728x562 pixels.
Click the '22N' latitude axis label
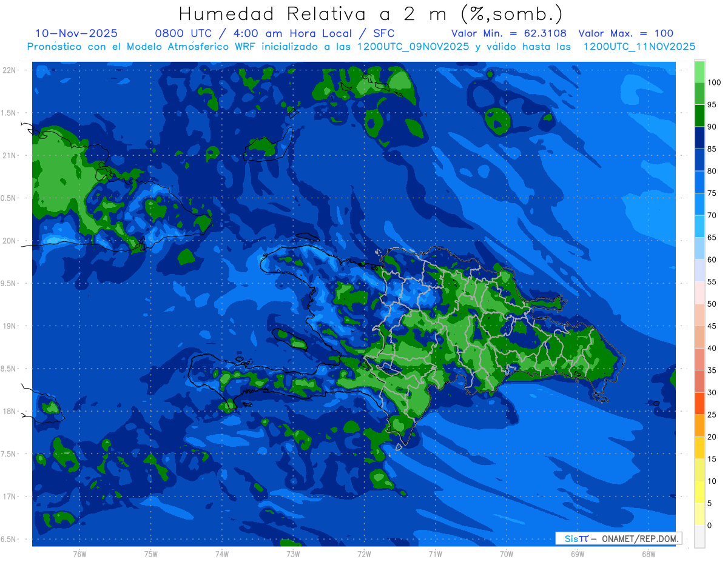coord(10,70)
